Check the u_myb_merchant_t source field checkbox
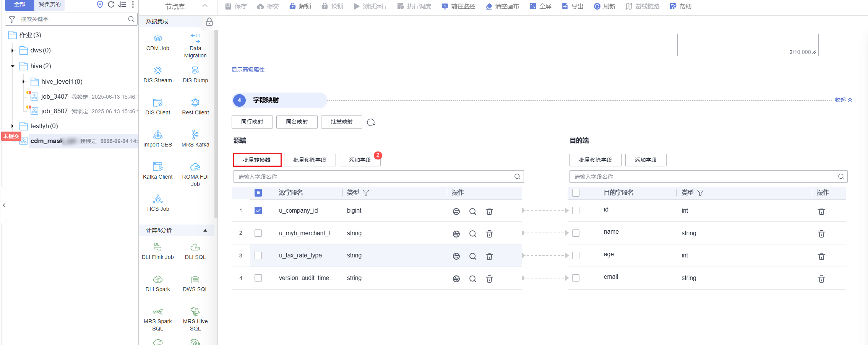The image size is (868, 345). 258,233
